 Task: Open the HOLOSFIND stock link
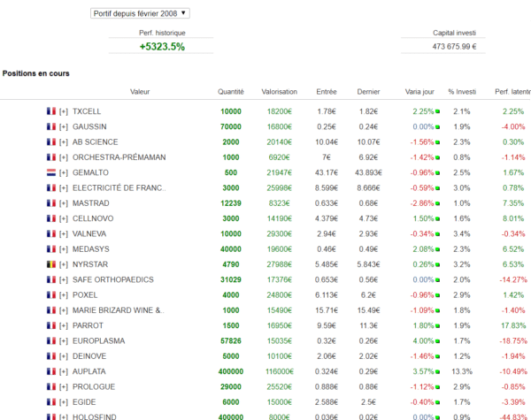[95, 416]
